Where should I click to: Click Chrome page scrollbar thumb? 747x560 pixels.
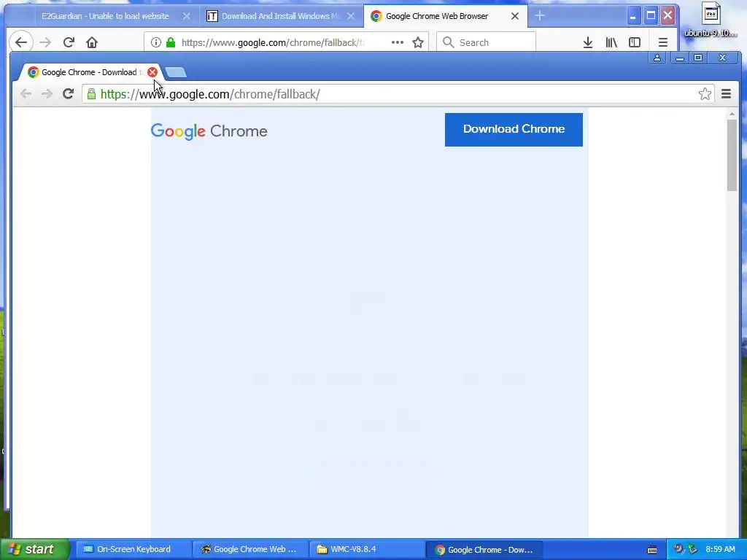[732, 155]
